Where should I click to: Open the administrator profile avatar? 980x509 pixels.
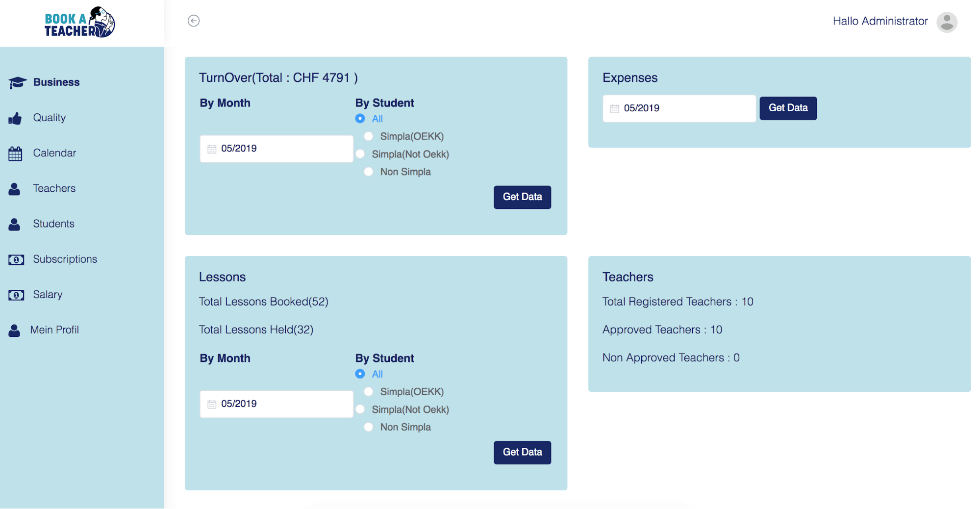click(946, 22)
